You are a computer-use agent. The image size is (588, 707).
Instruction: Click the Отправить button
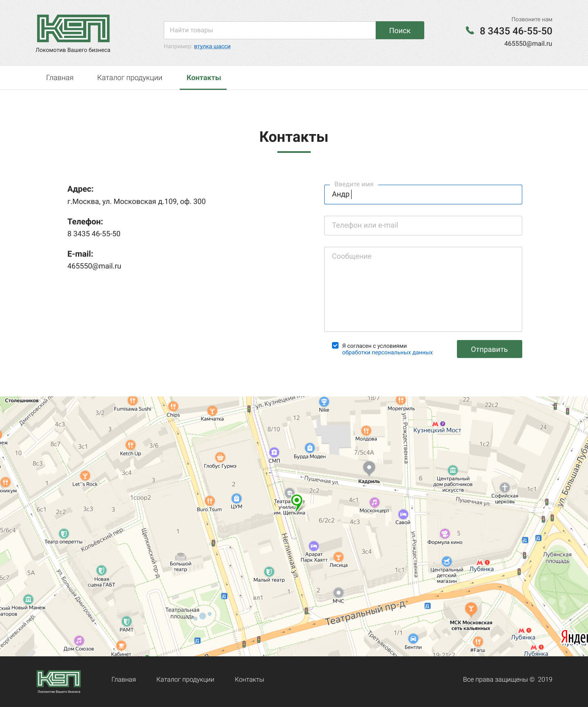coord(489,349)
